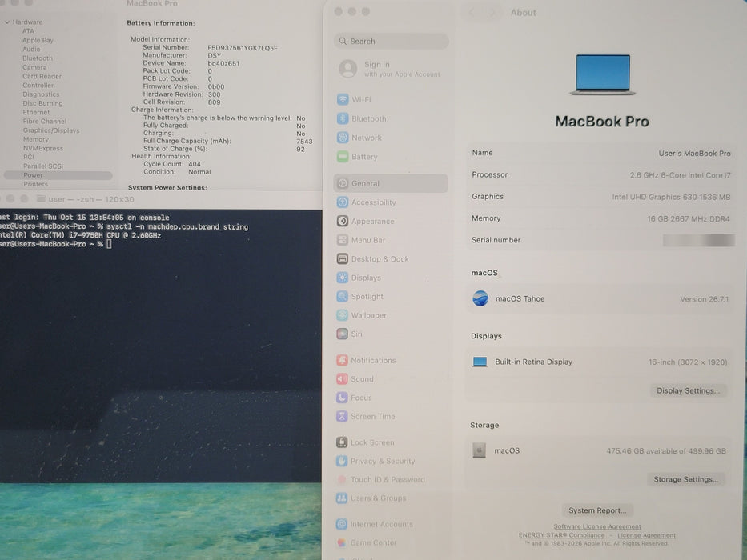Select PCI in hardware list
The image size is (747, 560).
29,157
